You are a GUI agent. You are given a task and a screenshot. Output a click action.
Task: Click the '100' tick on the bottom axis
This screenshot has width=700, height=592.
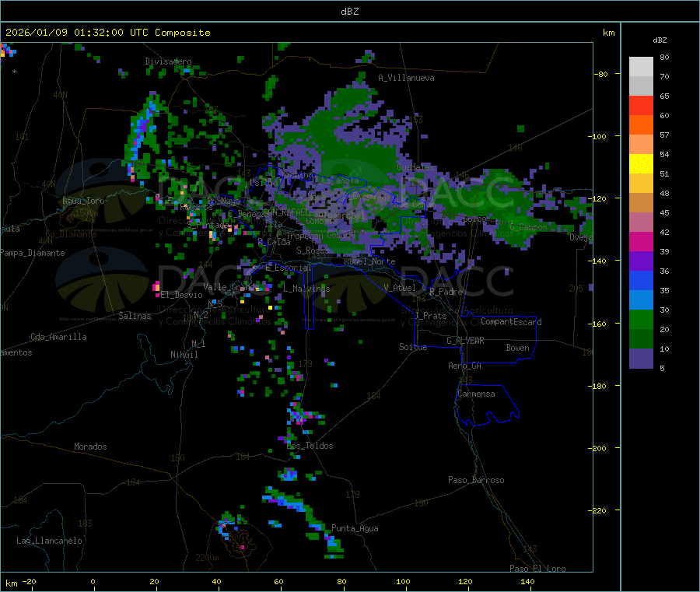coord(403,581)
